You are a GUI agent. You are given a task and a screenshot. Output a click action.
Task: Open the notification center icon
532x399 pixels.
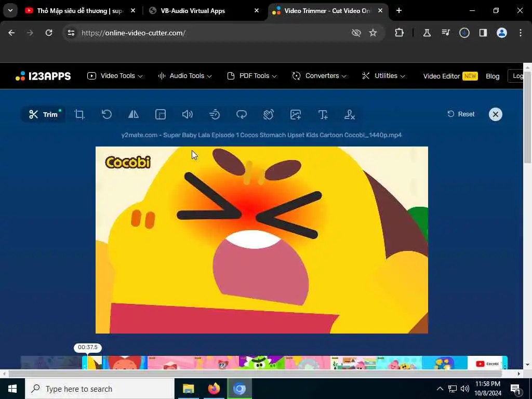515,389
